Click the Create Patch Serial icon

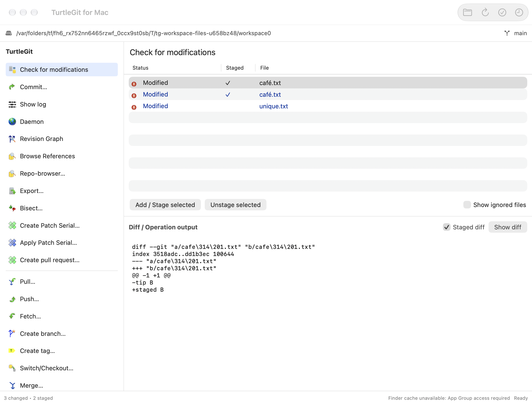click(12, 225)
